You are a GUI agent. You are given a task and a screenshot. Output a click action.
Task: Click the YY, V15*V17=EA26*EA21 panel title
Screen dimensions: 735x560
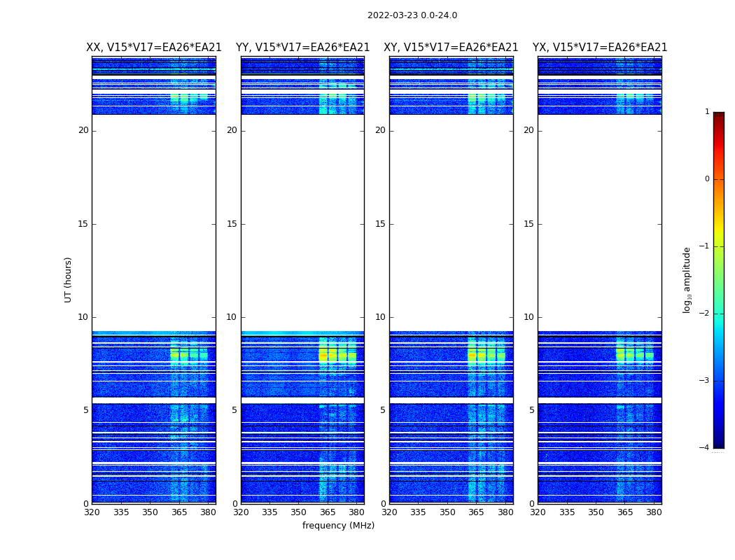point(302,48)
